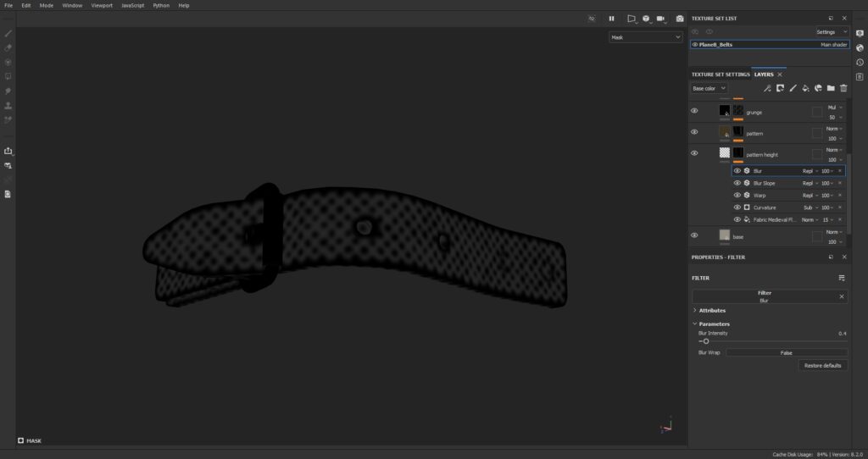The height and width of the screenshot is (459, 868).
Task: Expand the Attributes section
Action: 712,310
